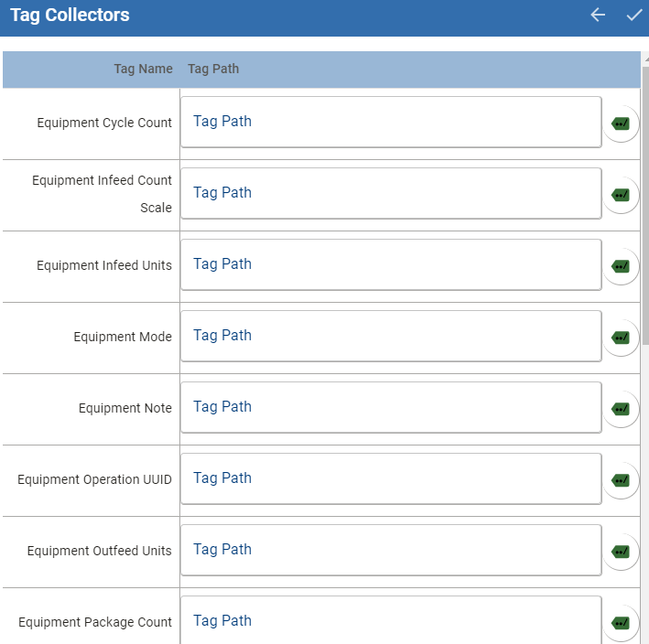
Task: Click into Equipment Note tag path field
Action: (391, 407)
